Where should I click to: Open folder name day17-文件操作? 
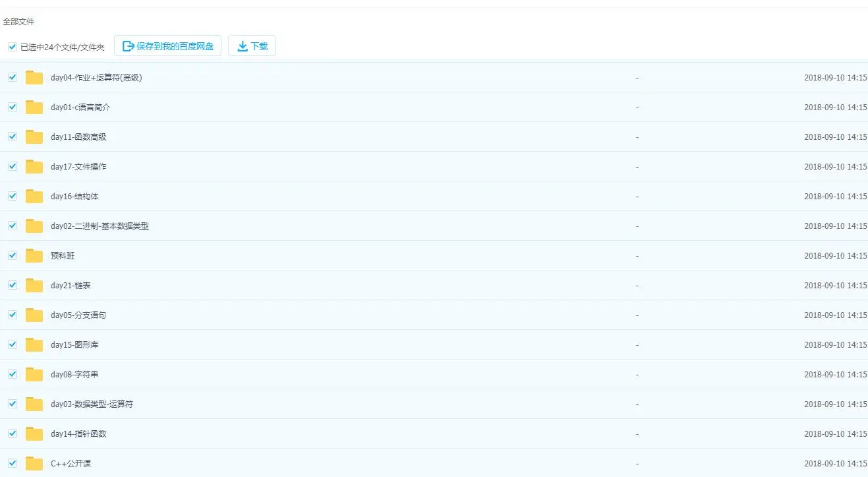[x=78, y=166]
